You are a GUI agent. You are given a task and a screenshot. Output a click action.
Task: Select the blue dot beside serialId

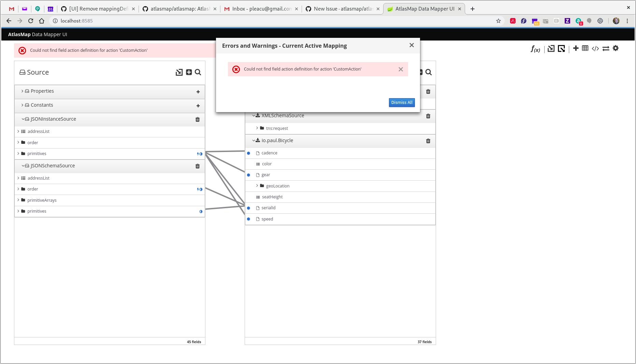pos(248,208)
